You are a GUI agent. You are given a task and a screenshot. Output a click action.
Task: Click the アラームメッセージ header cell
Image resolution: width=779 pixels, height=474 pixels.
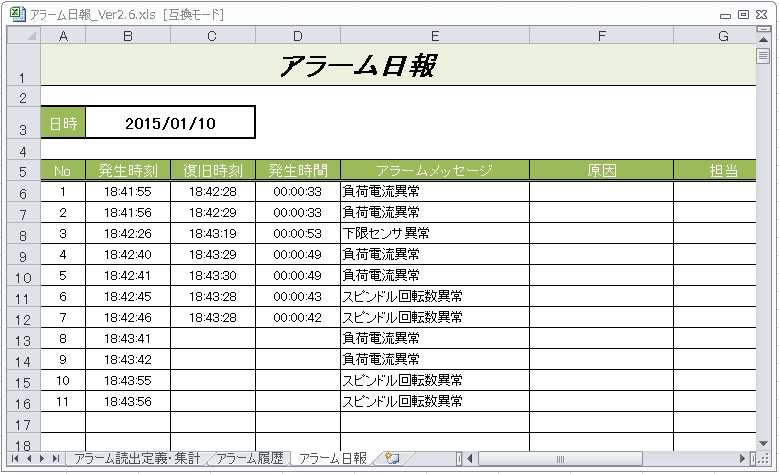pos(435,171)
